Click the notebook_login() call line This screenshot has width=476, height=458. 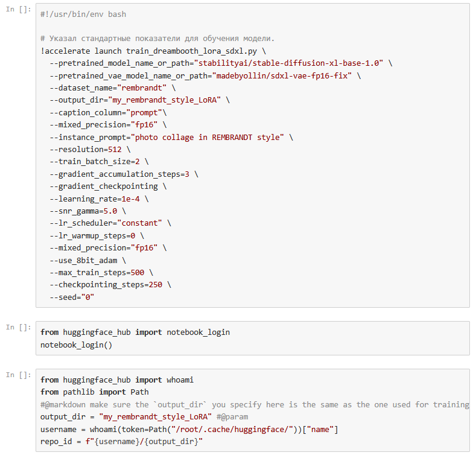click(x=76, y=345)
